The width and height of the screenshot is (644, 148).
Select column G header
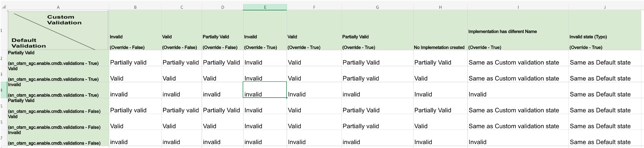pyautogui.click(x=377, y=7)
